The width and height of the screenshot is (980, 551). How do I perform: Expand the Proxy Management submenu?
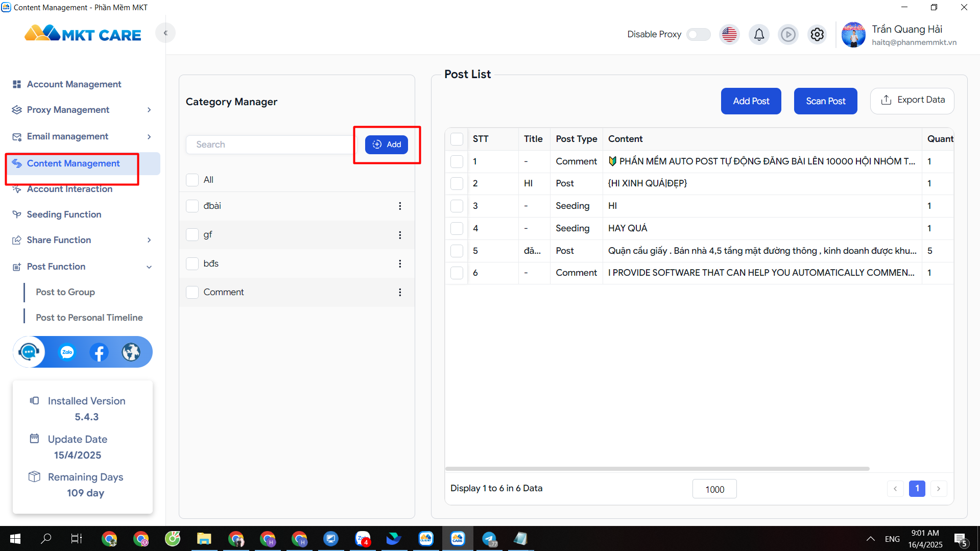click(149, 110)
